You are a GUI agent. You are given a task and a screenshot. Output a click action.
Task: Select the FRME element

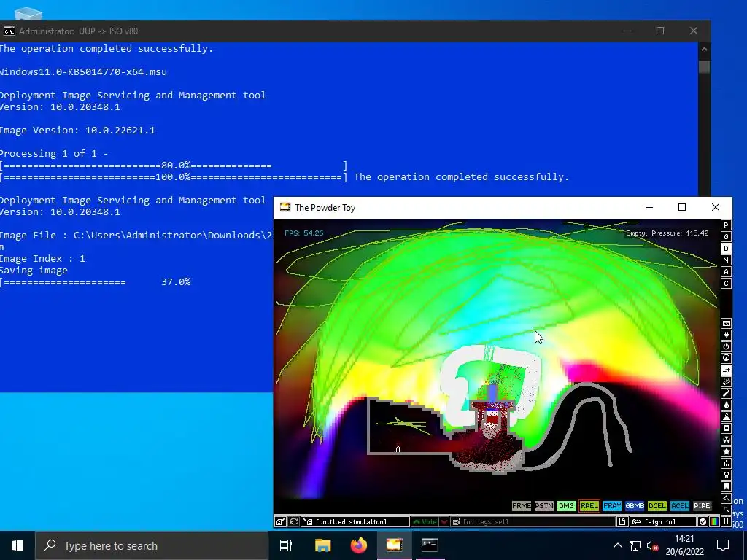coord(521,506)
